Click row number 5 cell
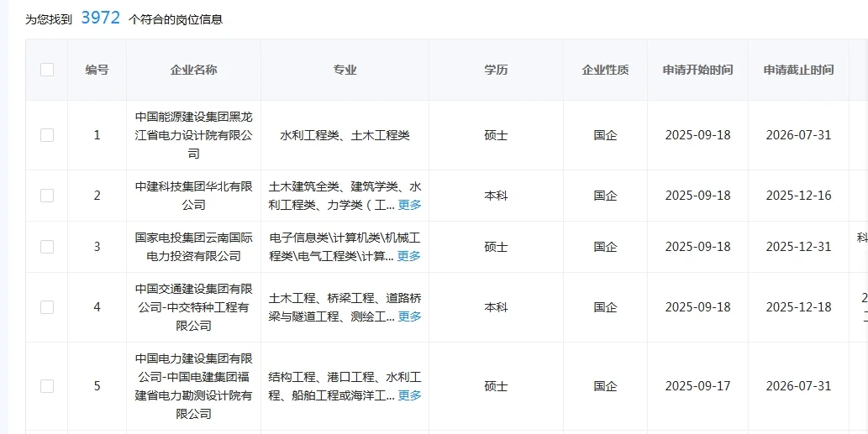Image resolution: width=868 pixels, height=434 pixels. click(97, 386)
